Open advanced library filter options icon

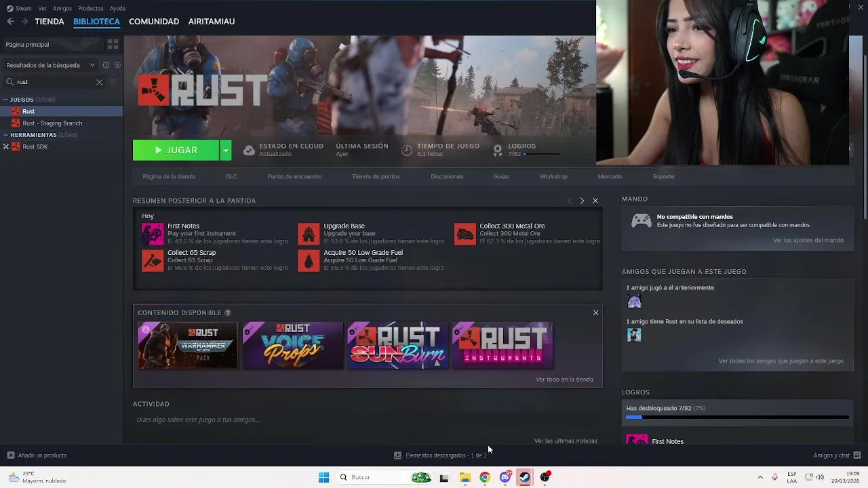click(113, 82)
